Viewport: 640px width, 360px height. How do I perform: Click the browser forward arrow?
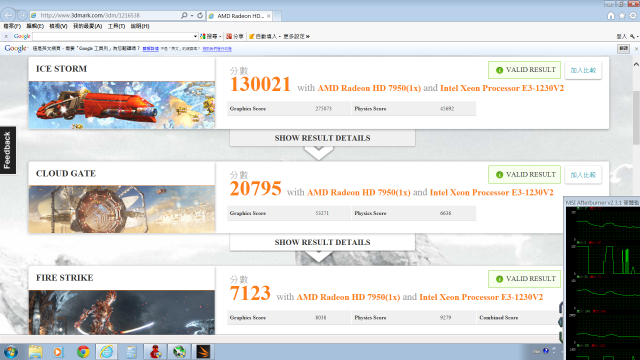[22, 15]
